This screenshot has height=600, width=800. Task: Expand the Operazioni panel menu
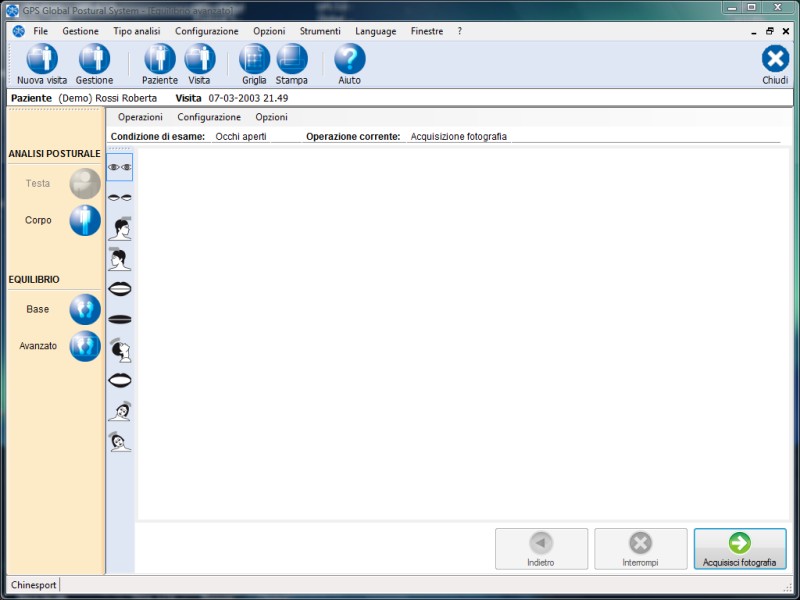click(x=140, y=117)
